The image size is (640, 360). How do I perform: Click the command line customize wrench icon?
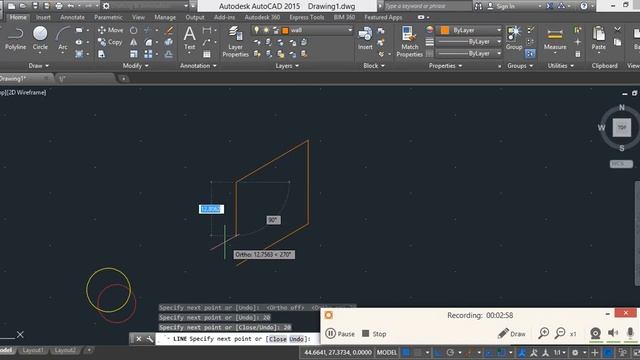tap(150, 339)
